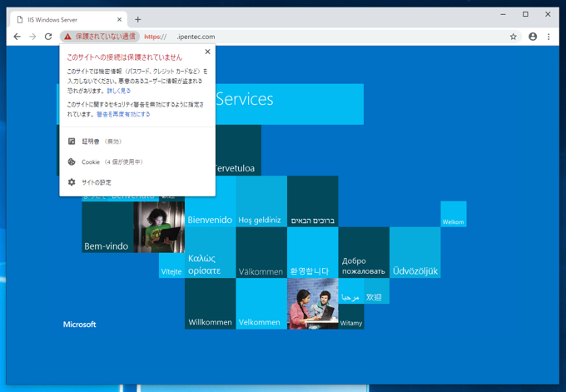Minimize the Chrome window
Viewport: 566px width, 392px height.
click(503, 14)
